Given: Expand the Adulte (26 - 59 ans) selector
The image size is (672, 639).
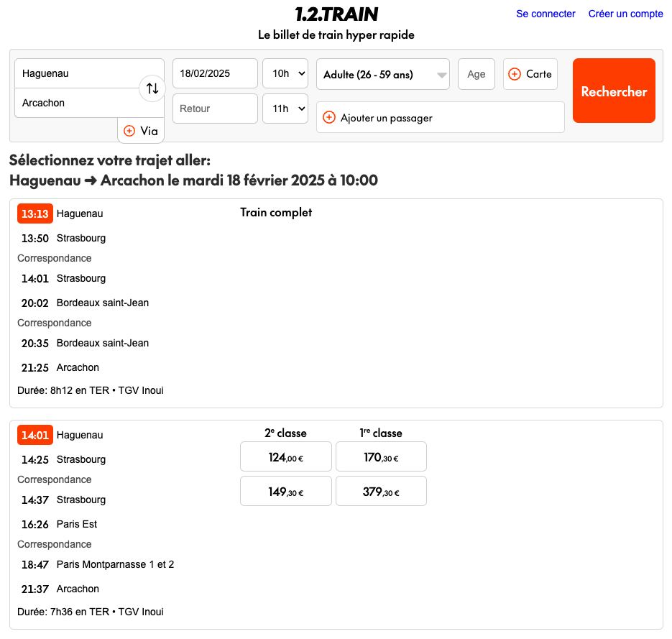Looking at the screenshot, I should tap(382, 74).
